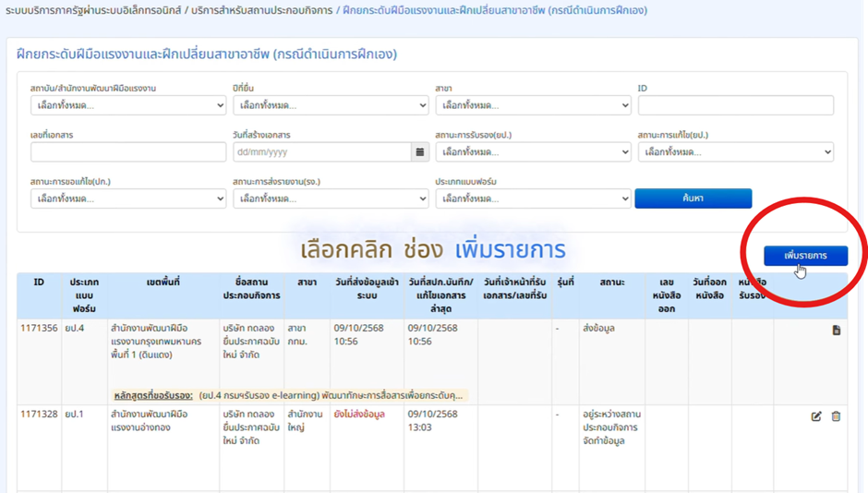
Task: Open สถานะการขอแก้ไข(ปก.) dropdown
Action: click(x=127, y=198)
